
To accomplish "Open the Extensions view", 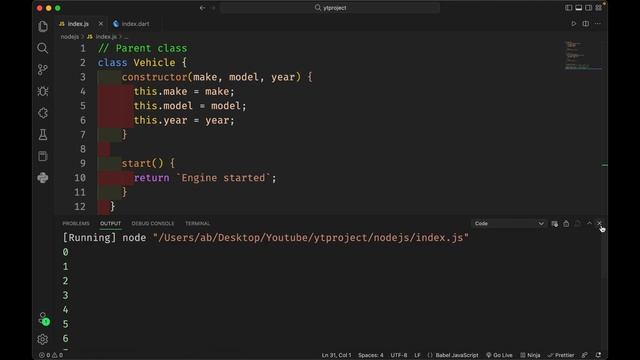I will point(43,113).
